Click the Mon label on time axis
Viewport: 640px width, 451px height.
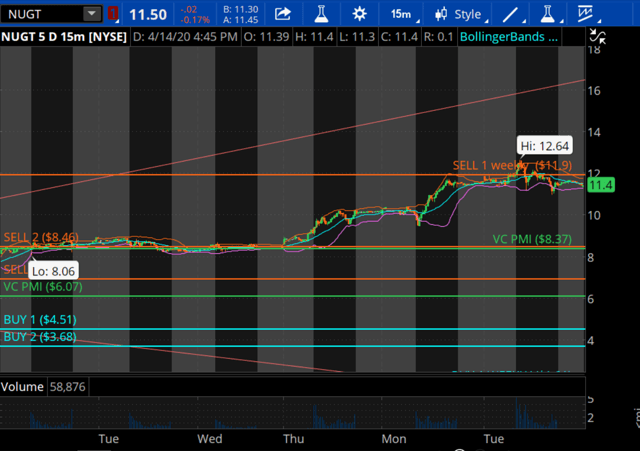(x=394, y=439)
